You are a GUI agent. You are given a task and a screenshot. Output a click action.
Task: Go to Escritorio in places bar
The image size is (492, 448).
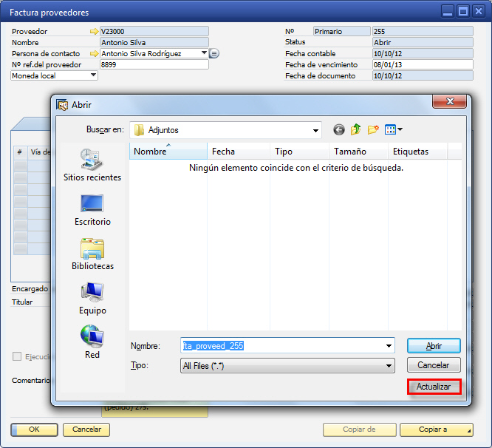92,209
